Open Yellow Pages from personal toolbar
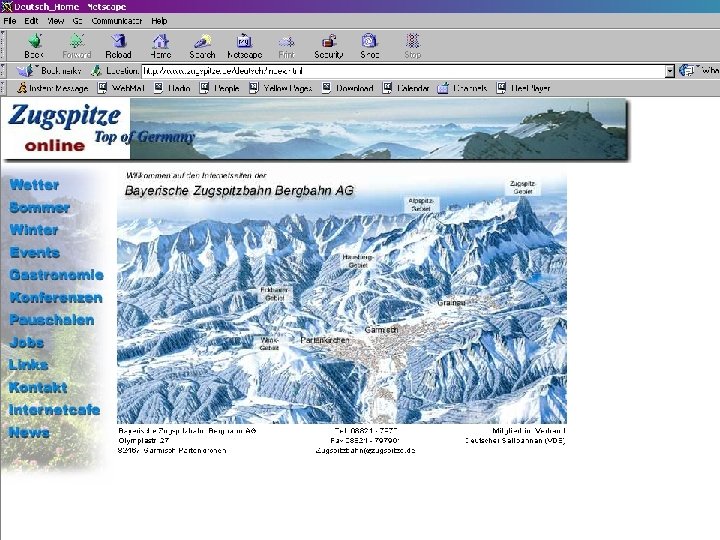720x540 pixels. tap(280, 88)
